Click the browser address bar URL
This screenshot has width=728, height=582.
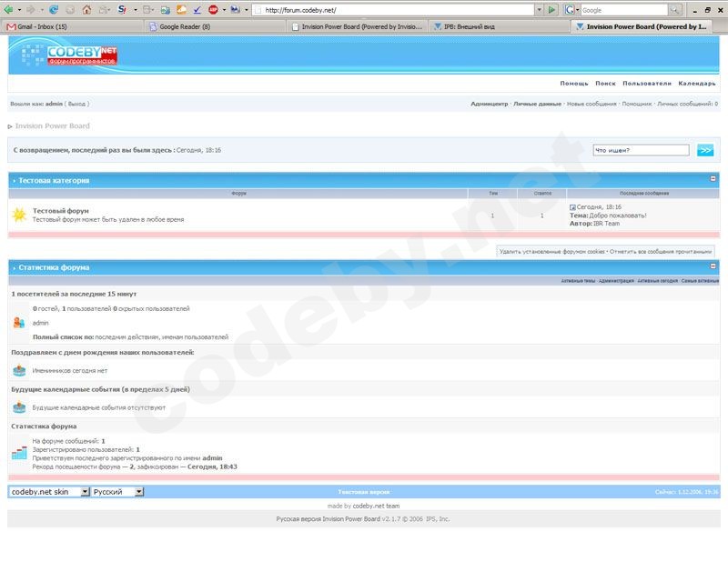coord(393,9)
